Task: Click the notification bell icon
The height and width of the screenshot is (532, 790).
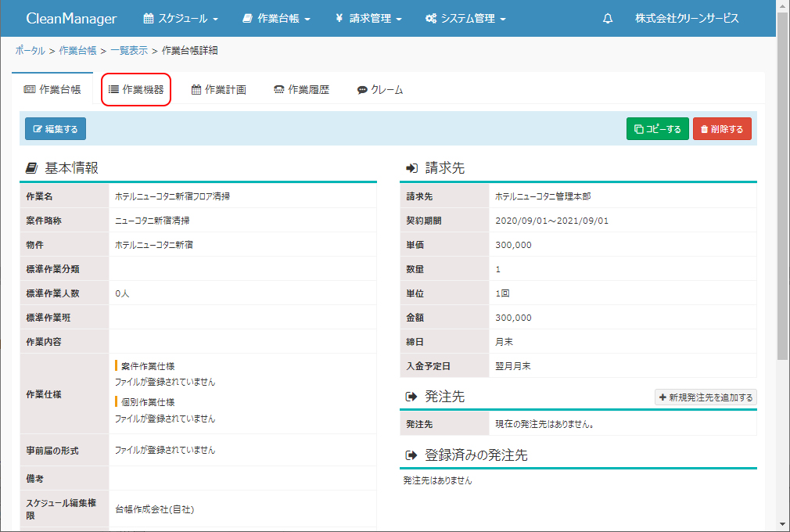Action: pos(608,19)
